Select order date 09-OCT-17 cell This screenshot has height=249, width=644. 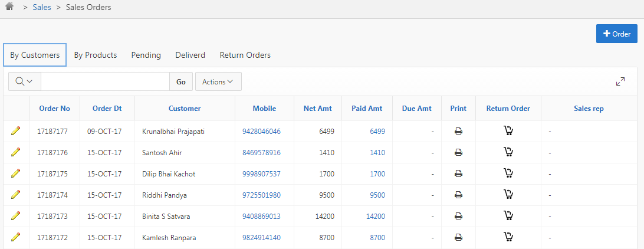[107, 132]
